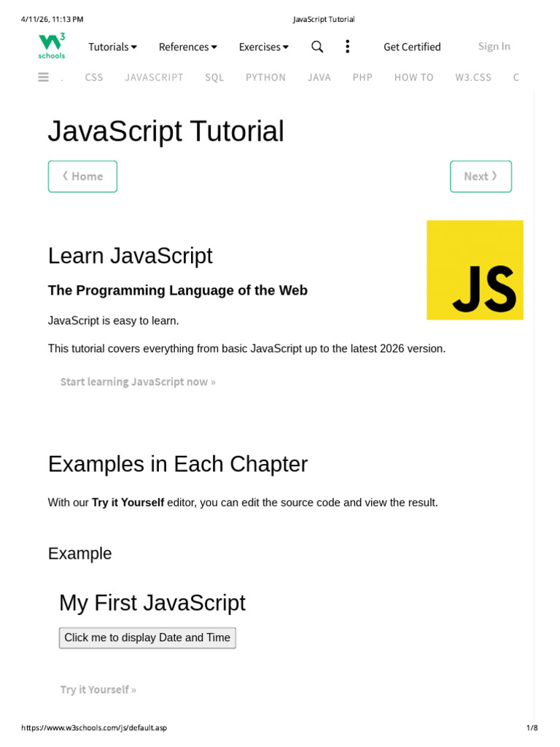
Task: Go to the SQL topic tab
Action: click(214, 77)
